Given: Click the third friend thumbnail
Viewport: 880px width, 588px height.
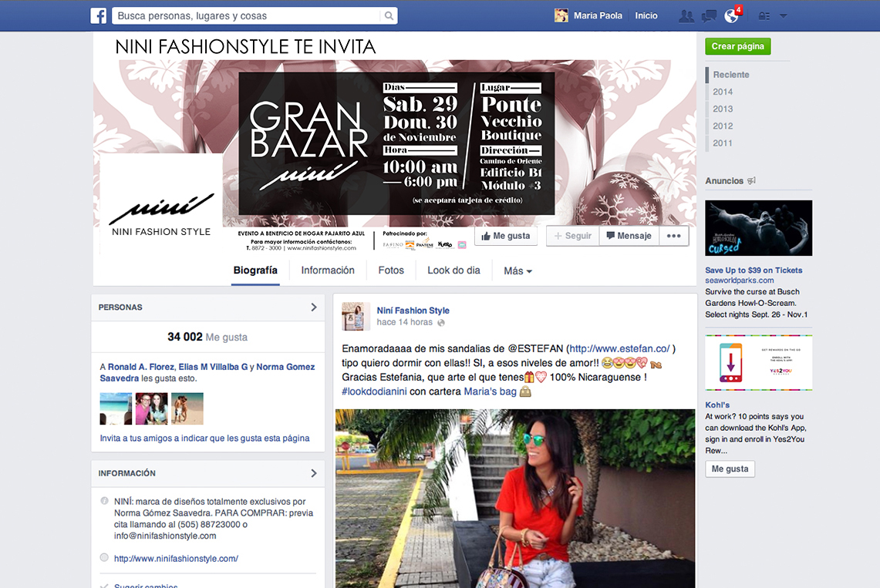Looking at the screenshot, I should click(187, 408).
